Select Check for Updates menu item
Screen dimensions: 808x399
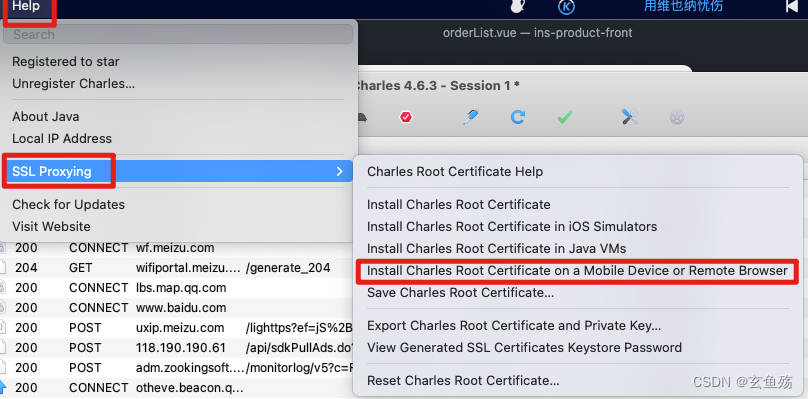coord(69,205)
